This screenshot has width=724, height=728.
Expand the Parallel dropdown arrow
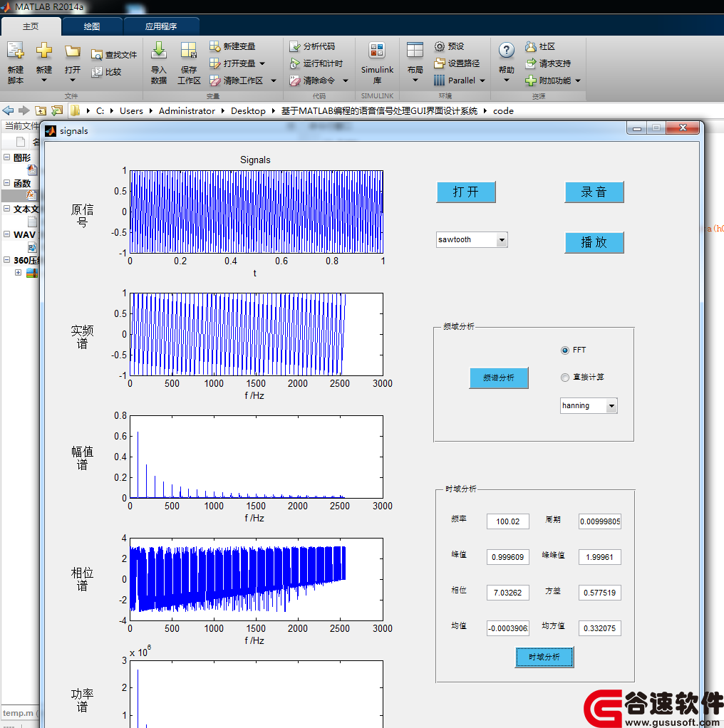click(482, 80)
